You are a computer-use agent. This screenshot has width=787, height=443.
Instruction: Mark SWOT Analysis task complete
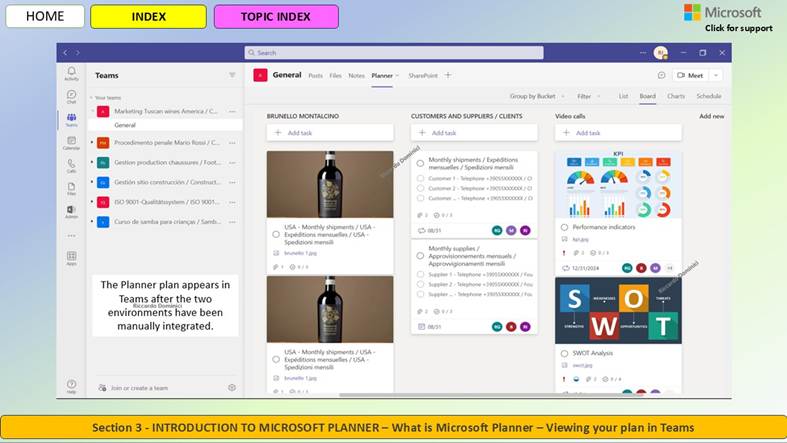[564, 353]
